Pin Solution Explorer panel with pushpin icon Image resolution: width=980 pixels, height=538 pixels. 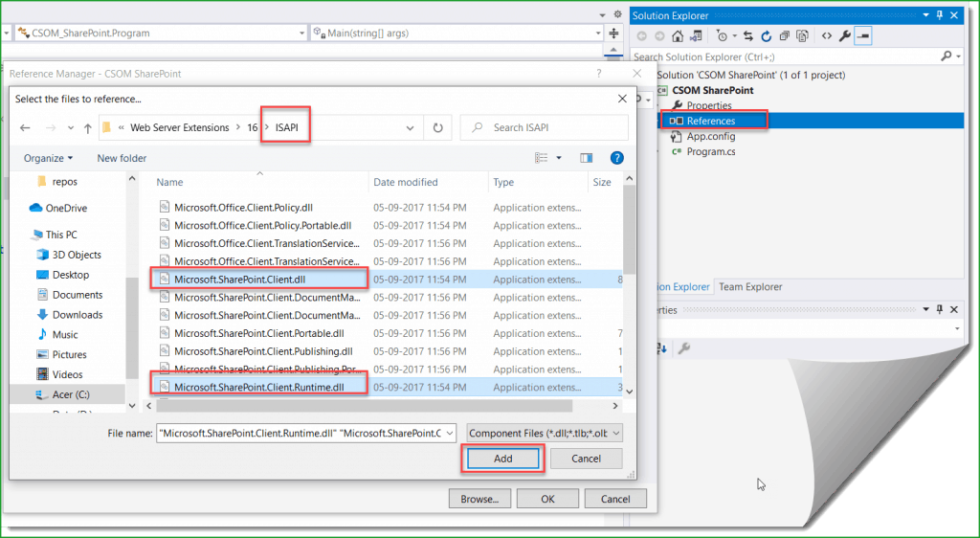click(940, 15)
